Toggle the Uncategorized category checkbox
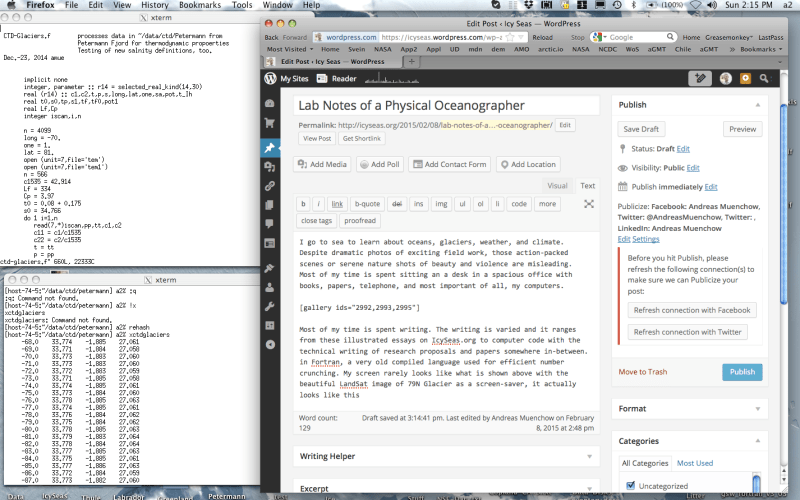Viewport: 800px width, 500px height. (x=630, y=486)
